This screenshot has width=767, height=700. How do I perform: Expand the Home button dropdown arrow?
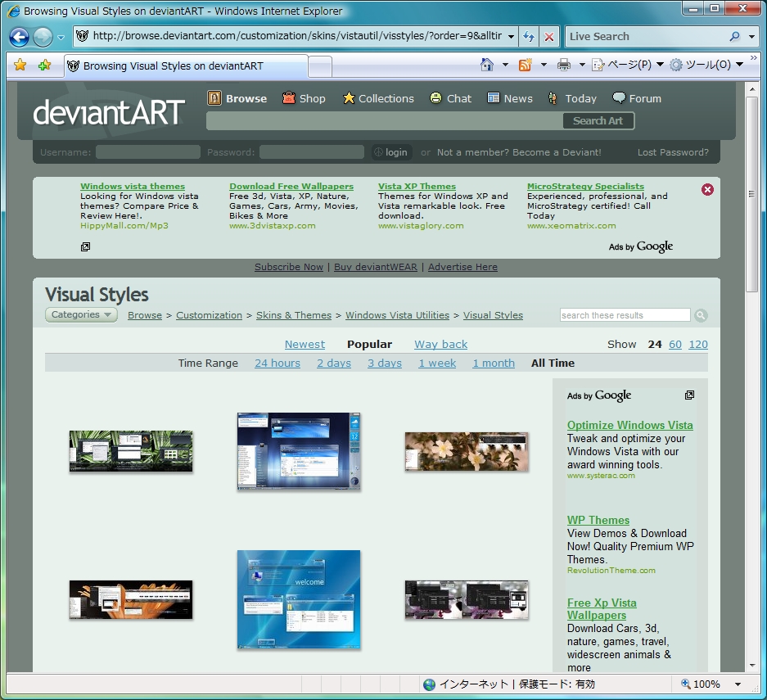point(505,65)
